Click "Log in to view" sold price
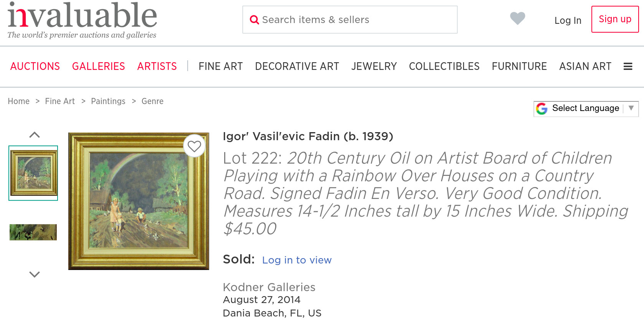Image resolution: width=644 pixels, height=328 pixels. pyautogui.click(x=297, y=260)
